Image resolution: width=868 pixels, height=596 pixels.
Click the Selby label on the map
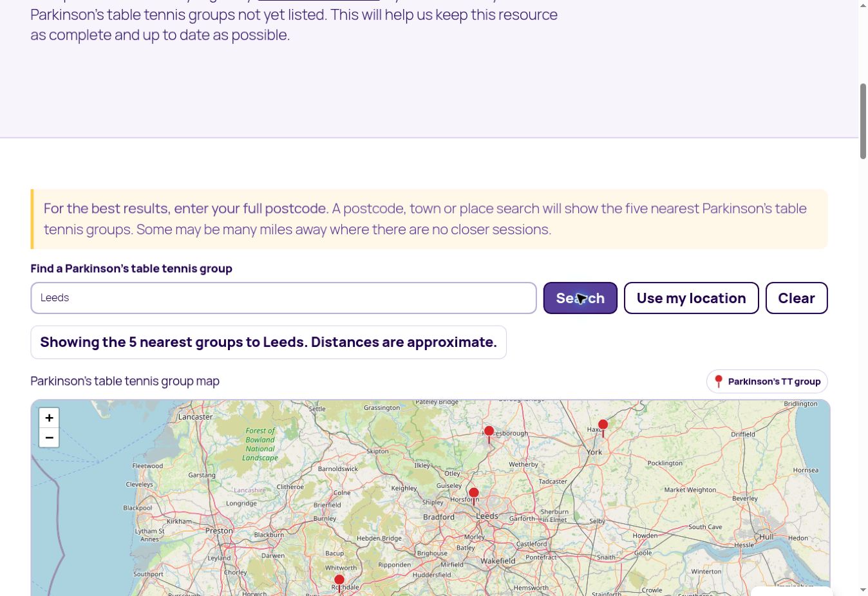pyautogui.click(x=597, y=521)
